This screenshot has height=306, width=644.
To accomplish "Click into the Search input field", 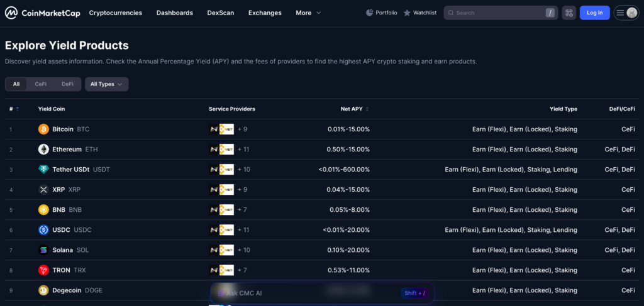I will 497,13.
